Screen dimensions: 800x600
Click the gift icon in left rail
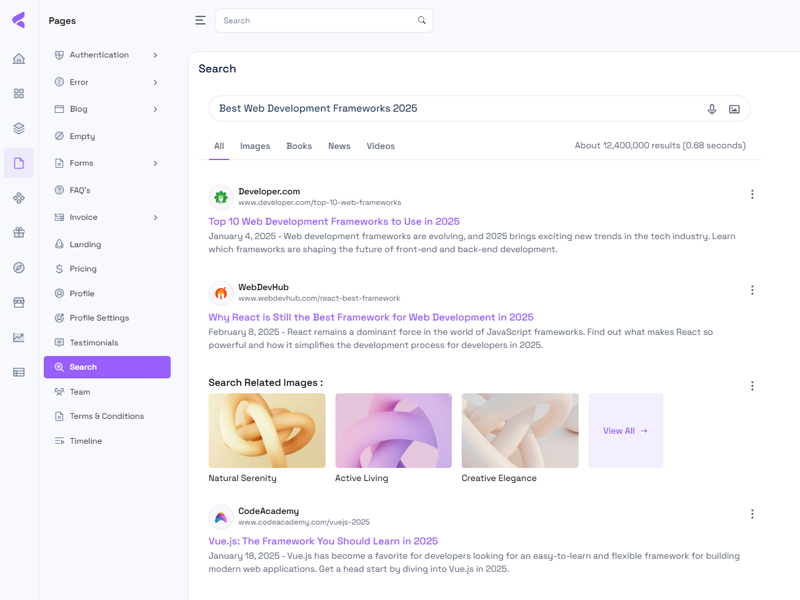tap(19, 233)
